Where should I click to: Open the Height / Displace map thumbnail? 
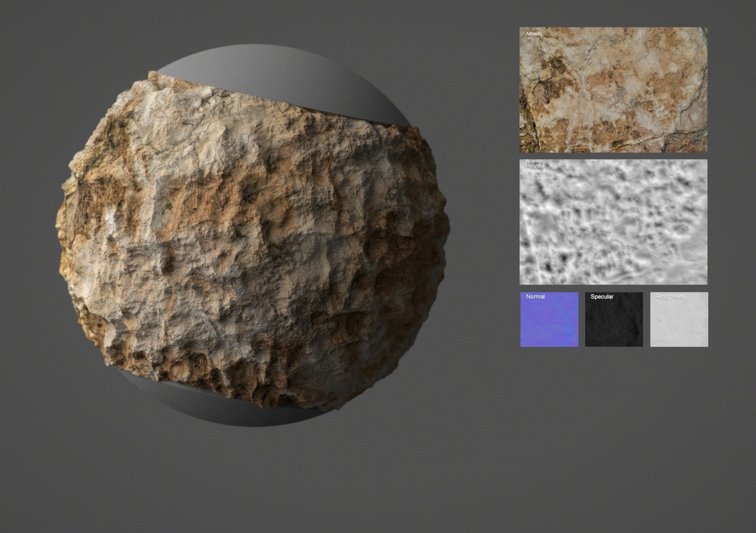point(613,222)
